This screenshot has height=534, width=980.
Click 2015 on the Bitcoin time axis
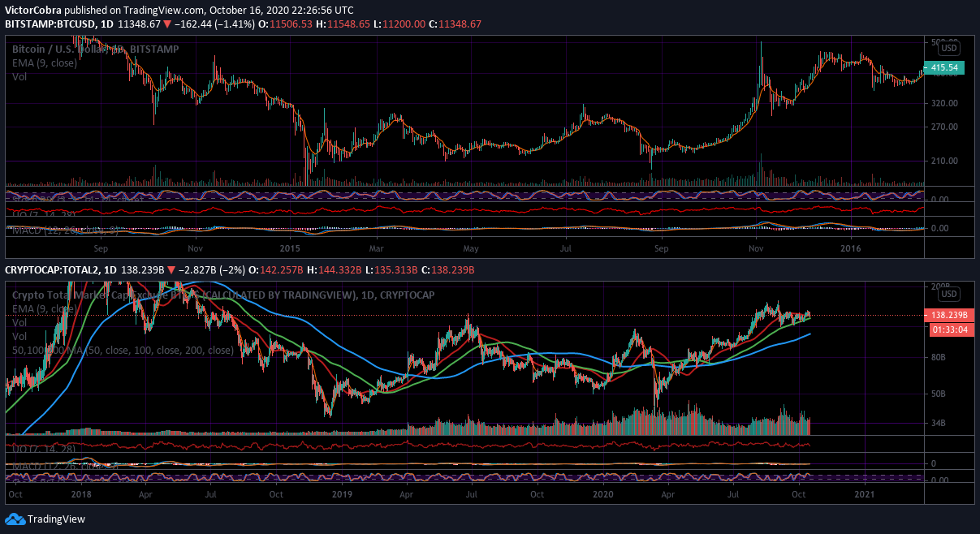click(291, 247)
